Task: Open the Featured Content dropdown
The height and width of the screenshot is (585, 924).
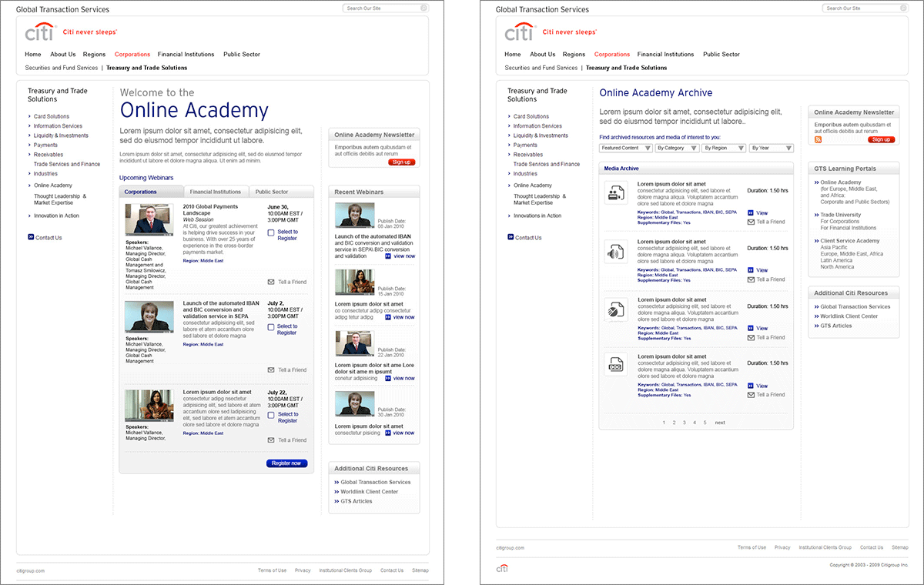Action: click(x=626, y=148)
